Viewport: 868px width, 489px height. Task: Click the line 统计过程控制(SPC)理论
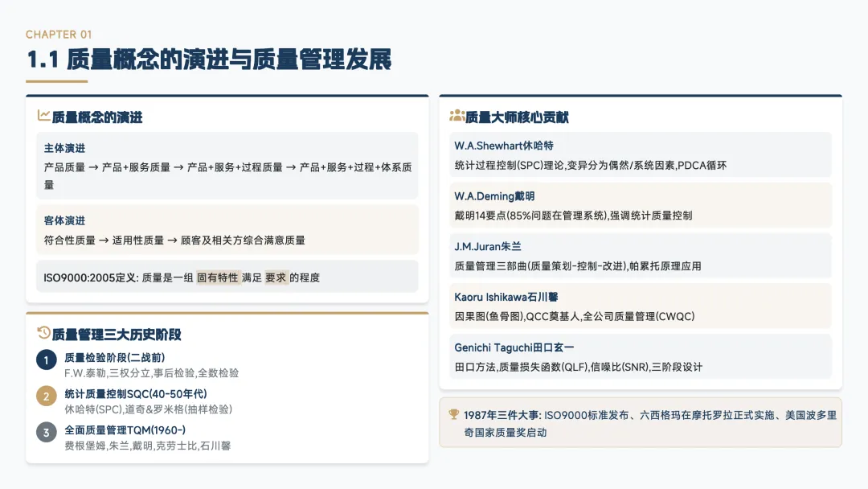tap(591, 165)
